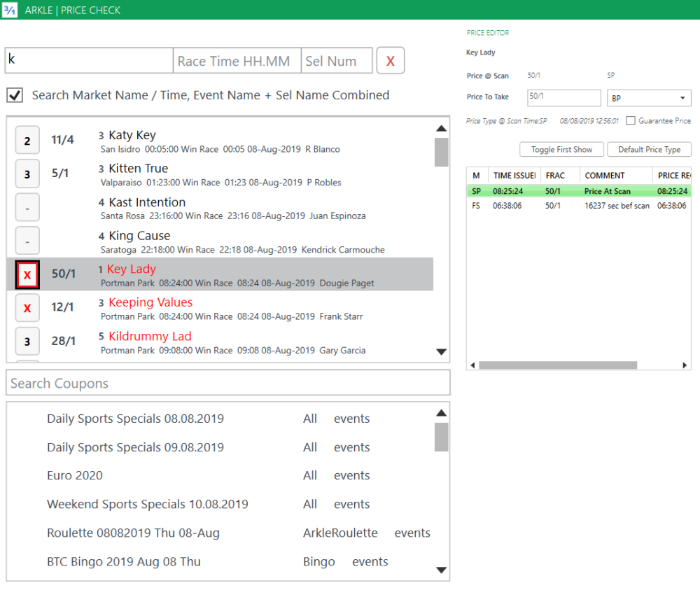Click the coupons list scrollbar thumb

pos(441,437)
